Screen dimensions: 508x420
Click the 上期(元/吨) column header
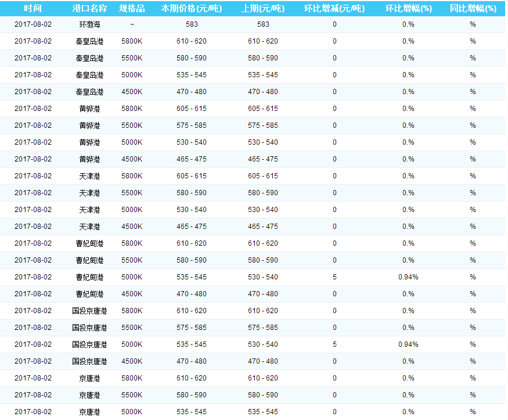[262, 8]
